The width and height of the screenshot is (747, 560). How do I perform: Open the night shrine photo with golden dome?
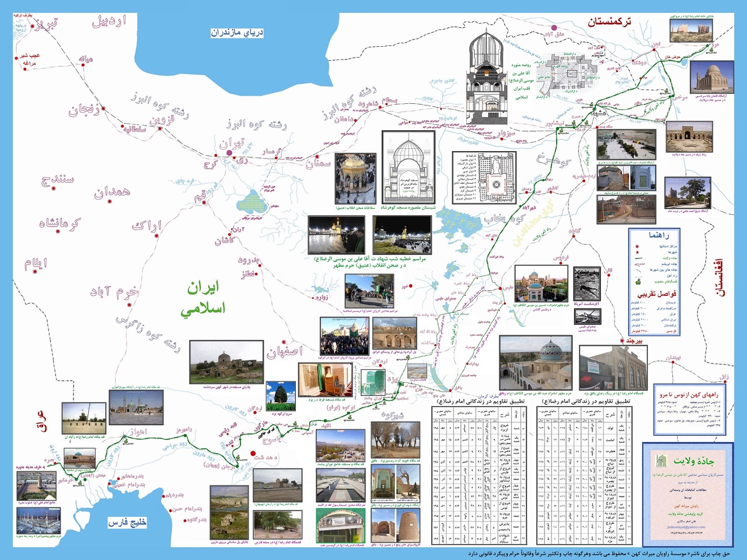coord(337,235)
